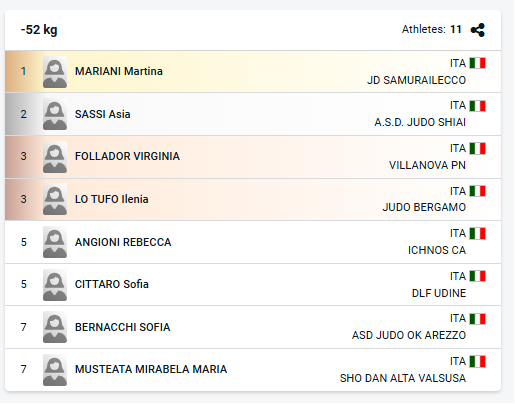Screen dimensions: 515x404
Task: Click Italy flag beside JD SAMURAILECCO
Action: tap(478, 63)
